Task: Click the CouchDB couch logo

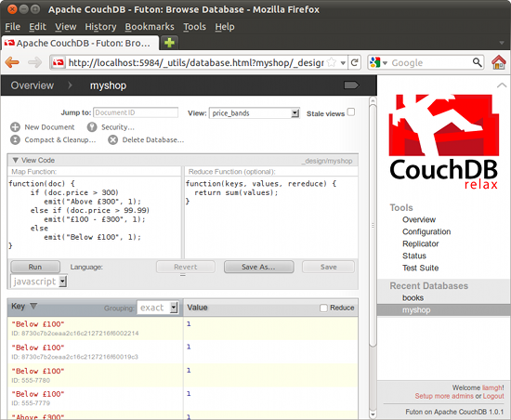Action: click(443, 142)
